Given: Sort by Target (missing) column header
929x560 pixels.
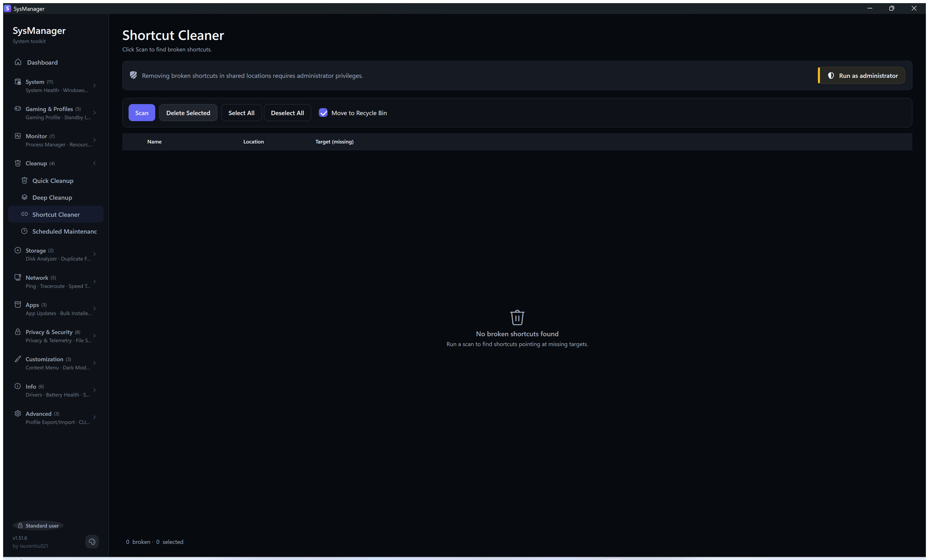Looking at the screenshot, I should (x=334, y=141).
